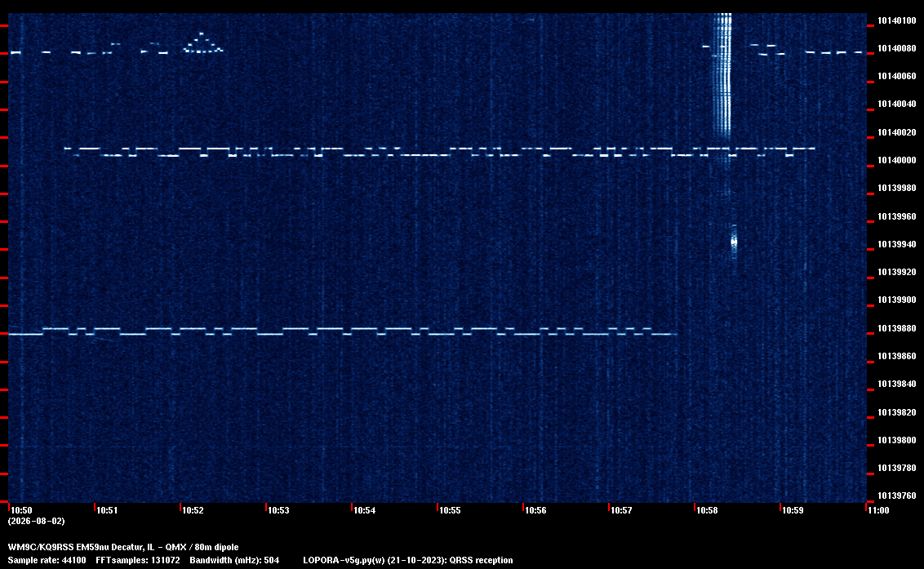Click the FFTsamples: 131072 text
This screenshot has height=569, width=924.
(x=138, y=560)
